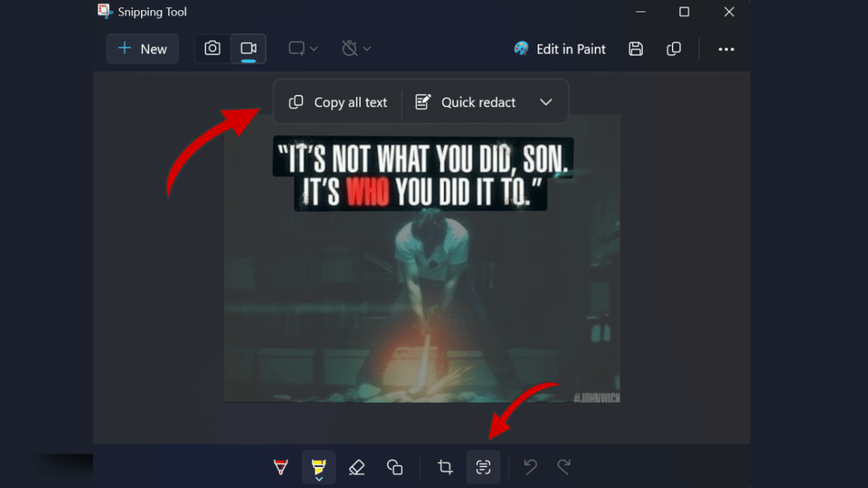Viewport: 868px width, 488px height.
Task: Expand the Quick redact options chevron
Action: pyautogui.click(x=546, y=103)
